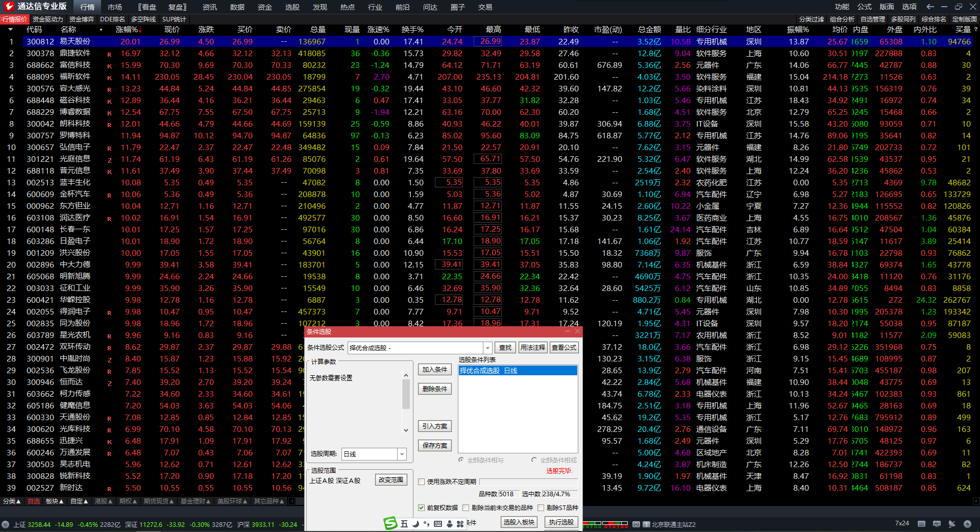
Task: Click the round down-arrow icon before 上证
Action: pyautogui.click(x=6, y=524)
